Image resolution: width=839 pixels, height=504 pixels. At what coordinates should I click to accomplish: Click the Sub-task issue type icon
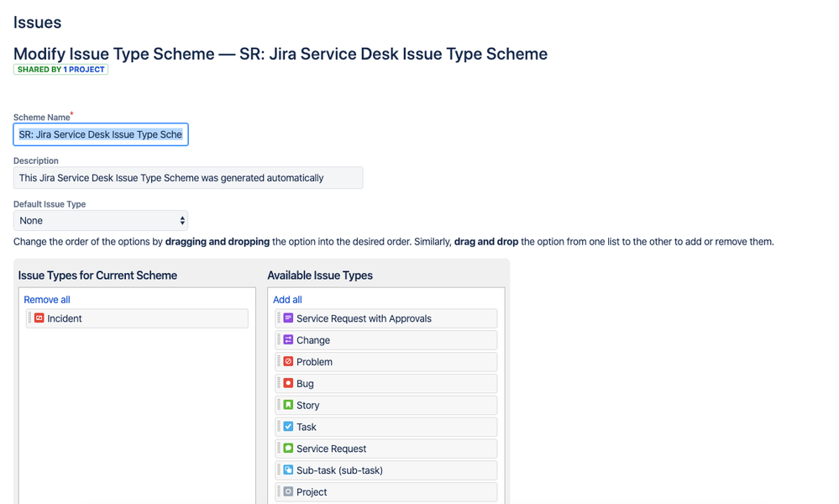(x=286, y=470)
